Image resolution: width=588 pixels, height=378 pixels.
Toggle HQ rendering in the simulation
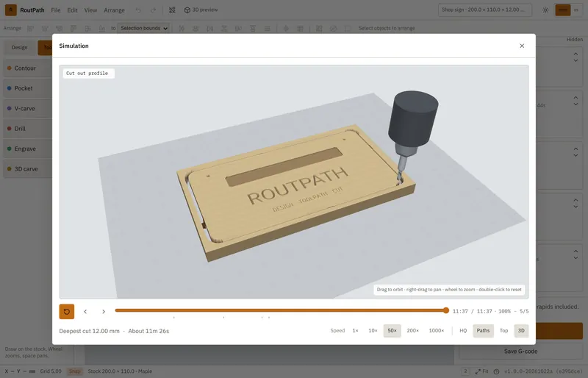[463, 331]
